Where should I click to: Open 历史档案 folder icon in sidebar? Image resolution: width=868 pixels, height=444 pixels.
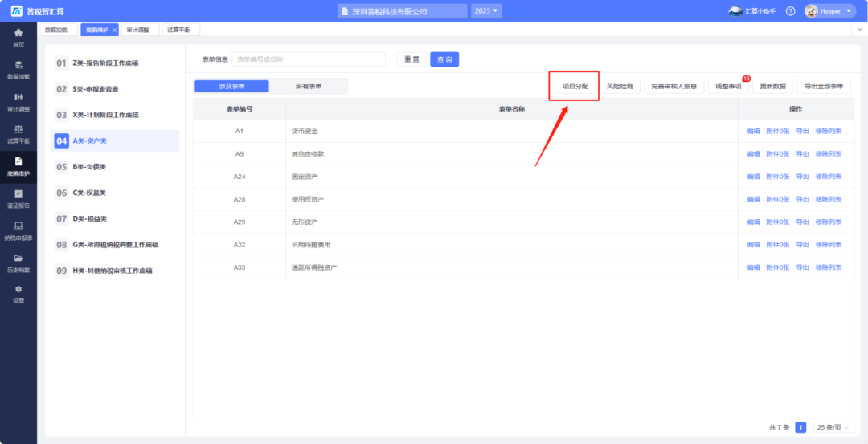tap(18, 259)
